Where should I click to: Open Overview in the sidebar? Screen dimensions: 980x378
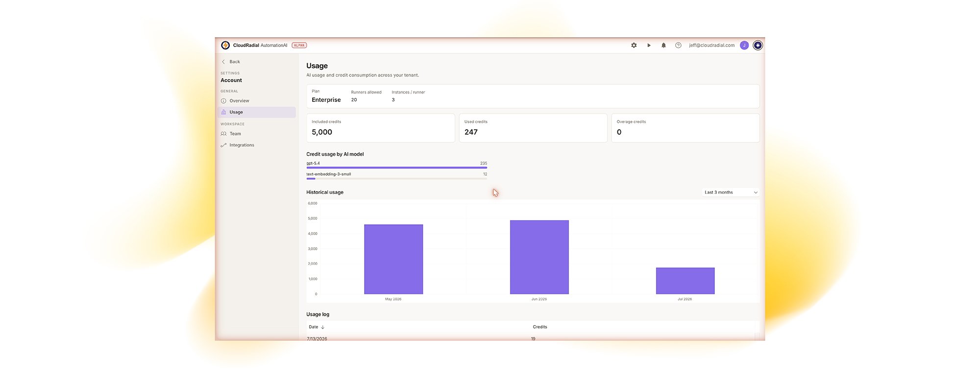pyautogui.click(x=257, y=101)
